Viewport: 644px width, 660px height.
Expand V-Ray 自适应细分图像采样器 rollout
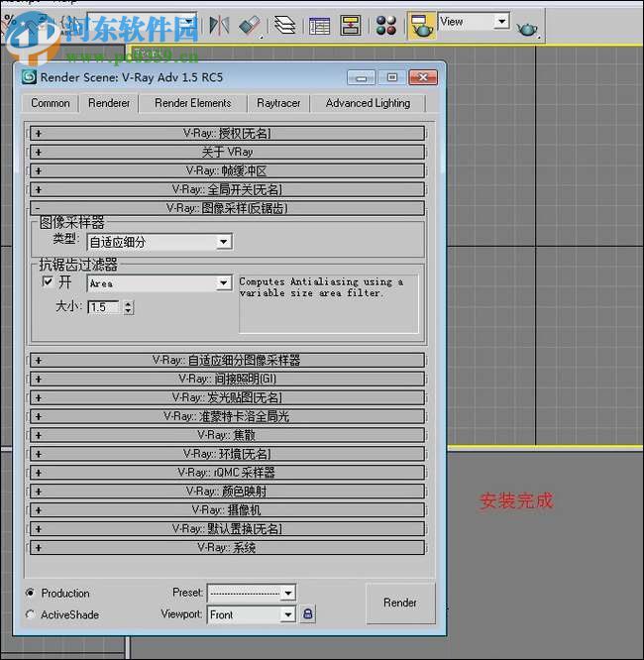(x=227, y=361)
